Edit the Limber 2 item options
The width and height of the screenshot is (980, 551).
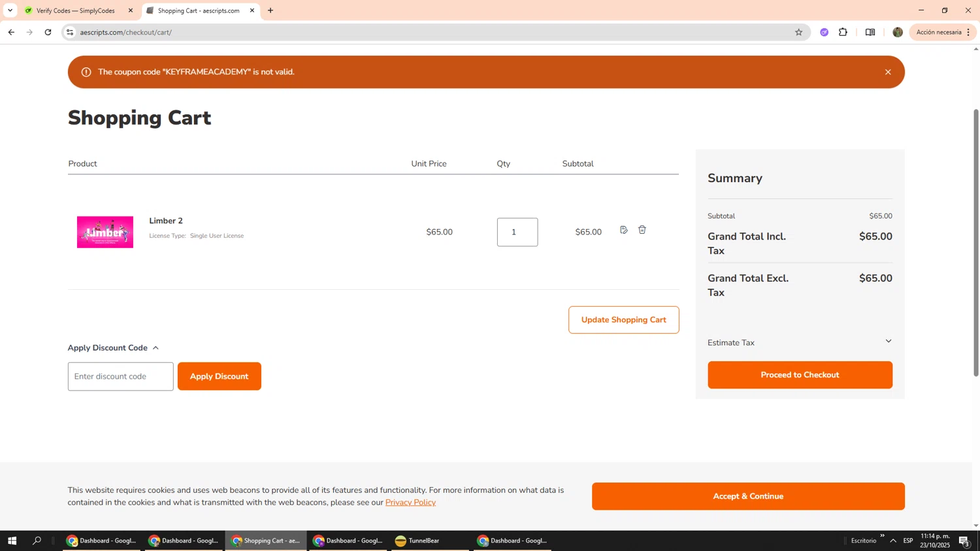tap(623, 230)
